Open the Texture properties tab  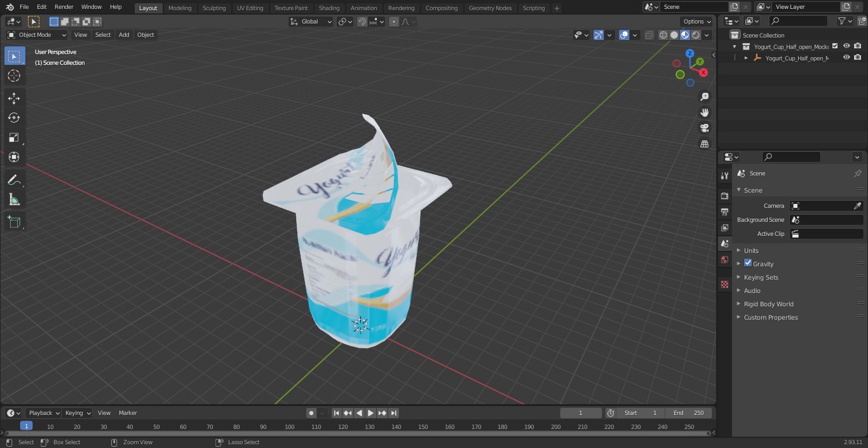724,285
